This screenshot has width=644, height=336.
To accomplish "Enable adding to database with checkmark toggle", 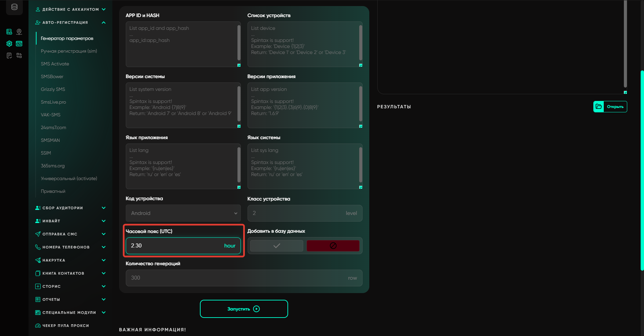I will [277, 246].
